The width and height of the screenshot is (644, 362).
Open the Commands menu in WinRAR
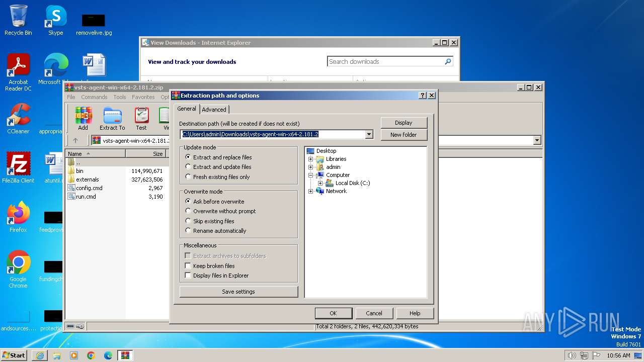point(94,97)
